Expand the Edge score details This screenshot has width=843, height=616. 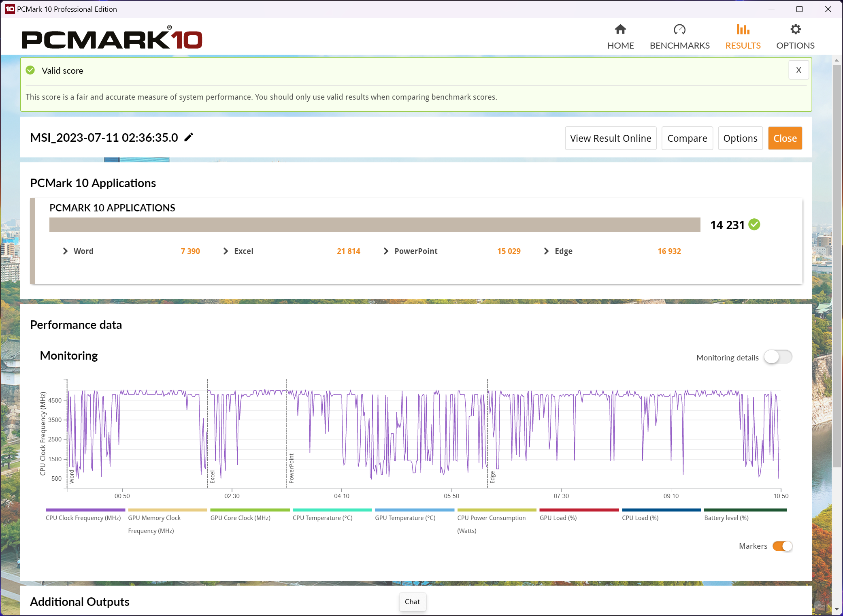pyautogui.click(x=546, y=251)
